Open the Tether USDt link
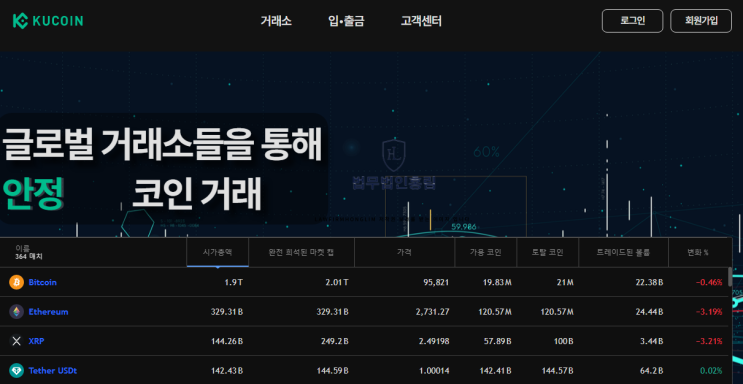Viewport: 743px width, 384px height. click(x=53, y=371)
